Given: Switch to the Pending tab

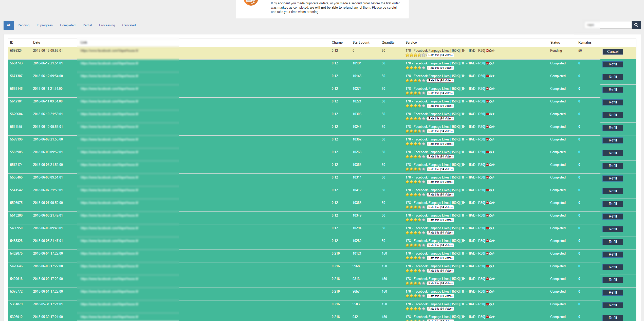Looking at the screenshot, I should click(24, 25).
